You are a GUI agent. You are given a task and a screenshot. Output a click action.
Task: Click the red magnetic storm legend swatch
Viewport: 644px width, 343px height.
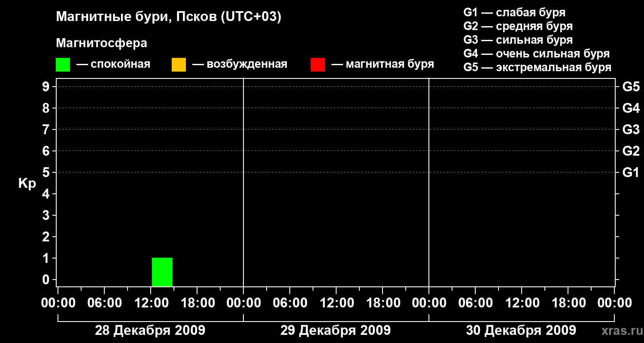tap(318, 65)
